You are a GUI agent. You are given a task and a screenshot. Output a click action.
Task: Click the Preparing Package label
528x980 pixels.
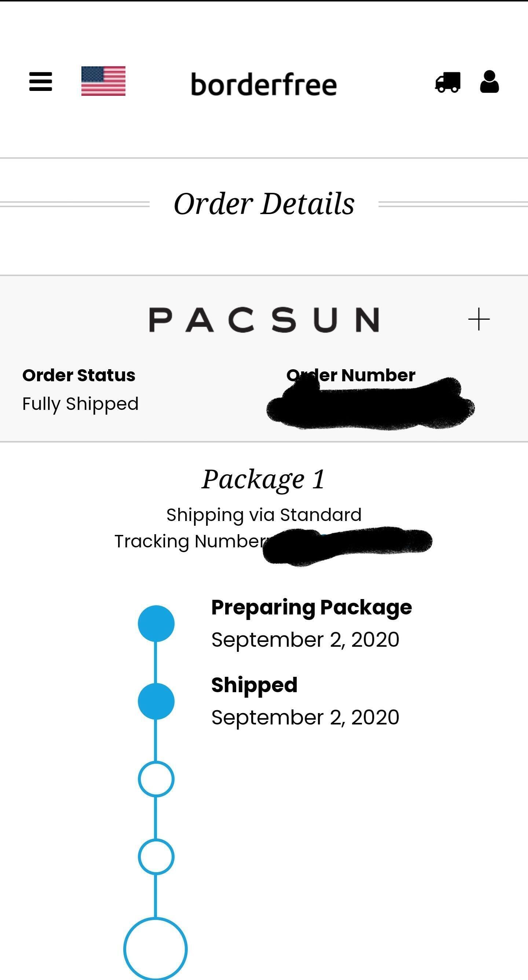point(312,607)
